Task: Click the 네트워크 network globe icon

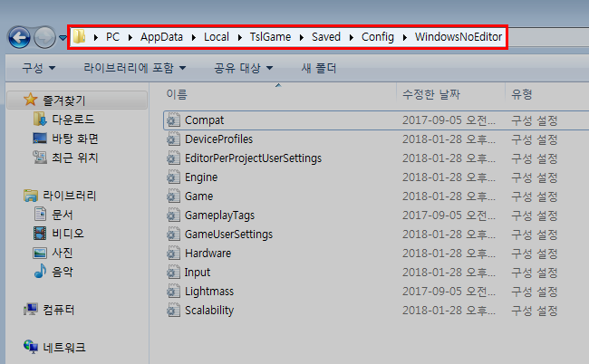Action: click(31, 347)
